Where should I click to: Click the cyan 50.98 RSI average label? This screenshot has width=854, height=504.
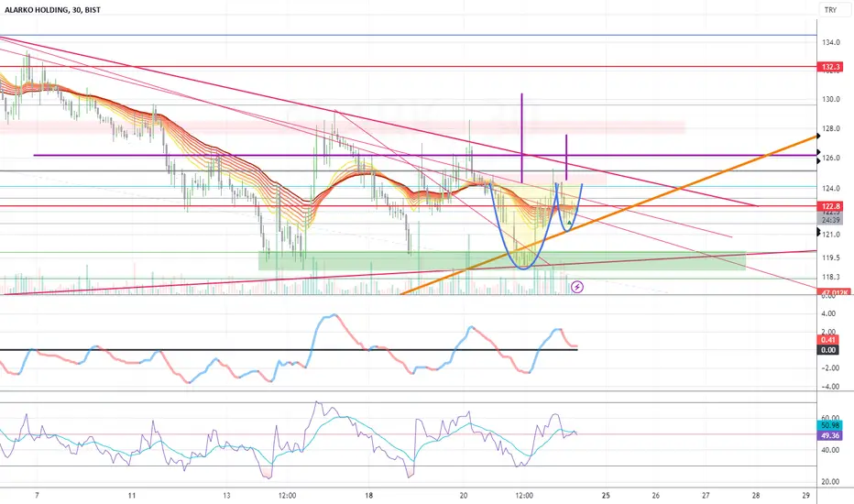click(x=830, y=425)
